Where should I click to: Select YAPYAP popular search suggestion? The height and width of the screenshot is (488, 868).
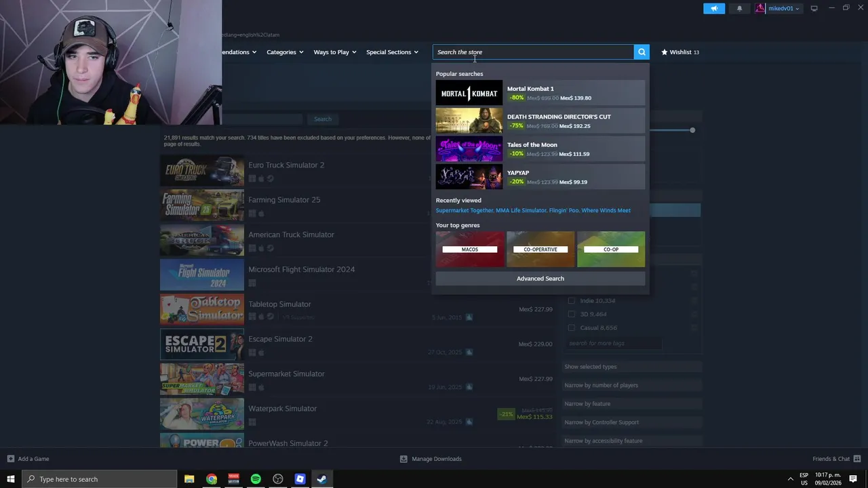tap(540, 177)
